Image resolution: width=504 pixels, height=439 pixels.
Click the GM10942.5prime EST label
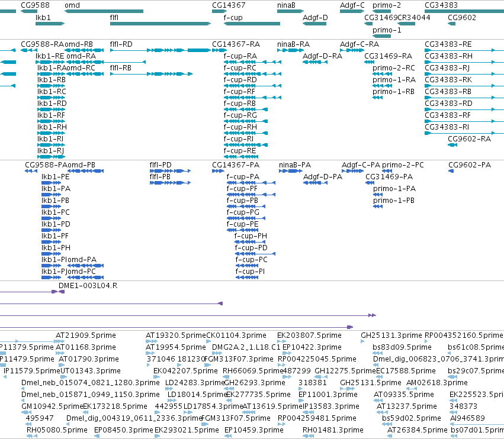52,406
